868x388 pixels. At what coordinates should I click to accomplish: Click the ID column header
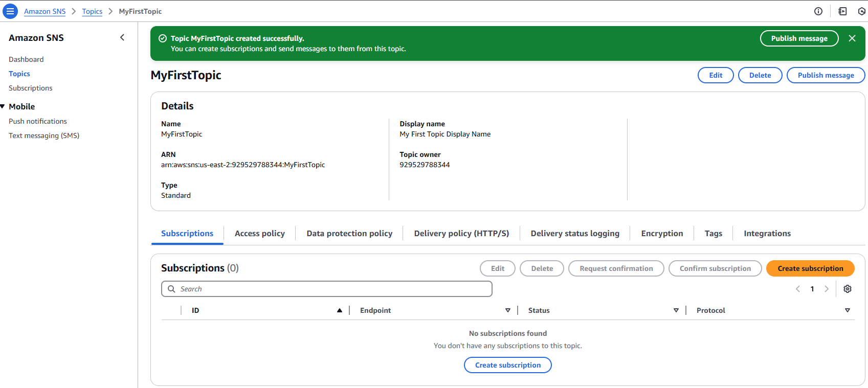point(195,310)
